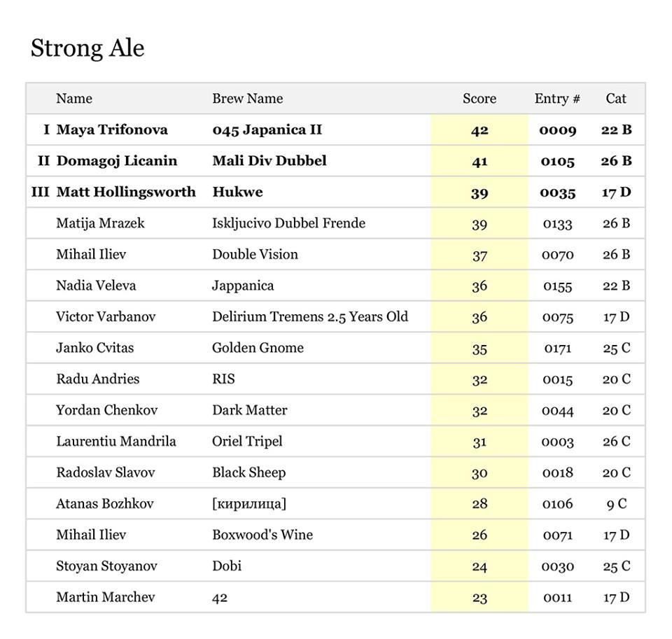Image resolution: width=672 pixels, height=639 pixels.
Task: Click the Iskljucivo Dubbel Frende brew
Action: (288, 223)
